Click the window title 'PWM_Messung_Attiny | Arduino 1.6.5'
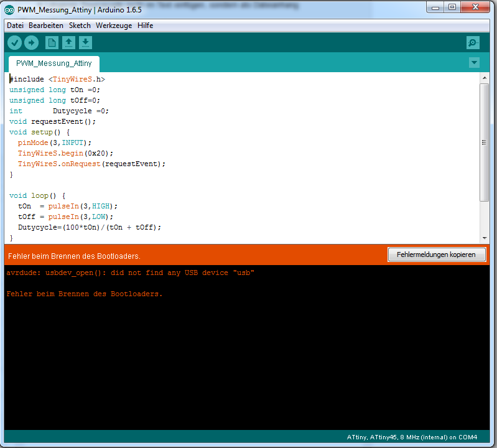 point(80,10)
